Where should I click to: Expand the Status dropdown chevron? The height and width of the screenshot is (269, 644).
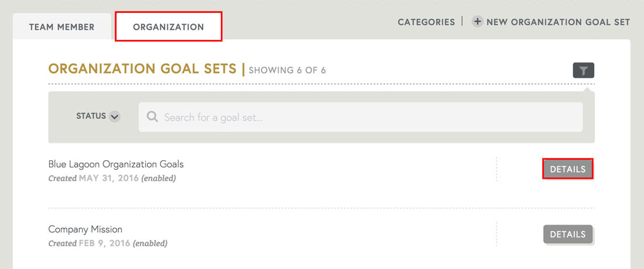[115, 116]
